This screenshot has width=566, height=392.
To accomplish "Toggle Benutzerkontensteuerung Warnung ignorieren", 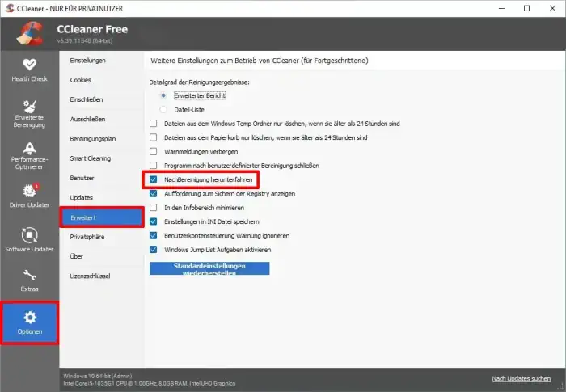I will 154,235.
